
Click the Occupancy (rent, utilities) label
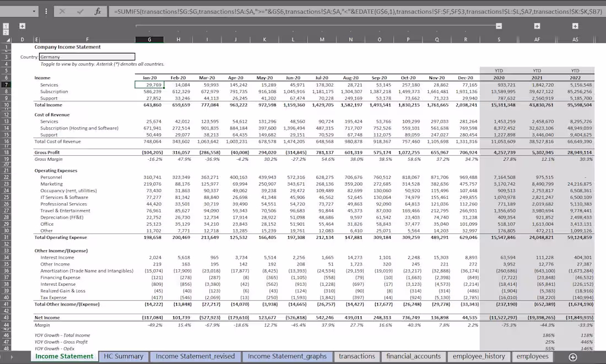point(68,191)
